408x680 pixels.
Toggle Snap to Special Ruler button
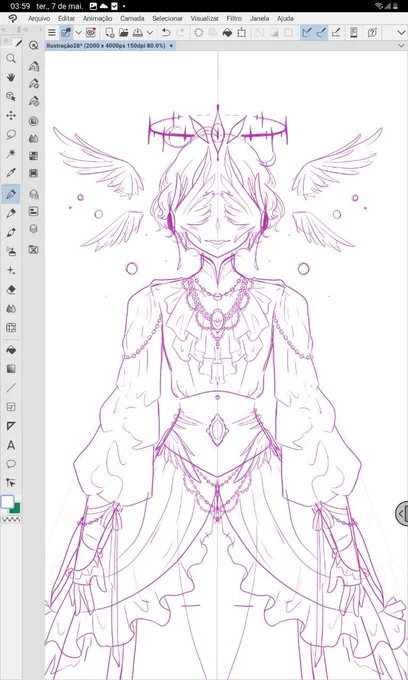pos(321,33)
